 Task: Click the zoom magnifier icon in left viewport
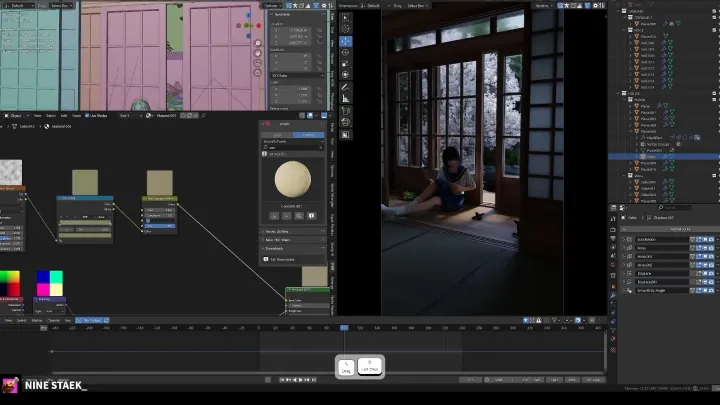258,43
